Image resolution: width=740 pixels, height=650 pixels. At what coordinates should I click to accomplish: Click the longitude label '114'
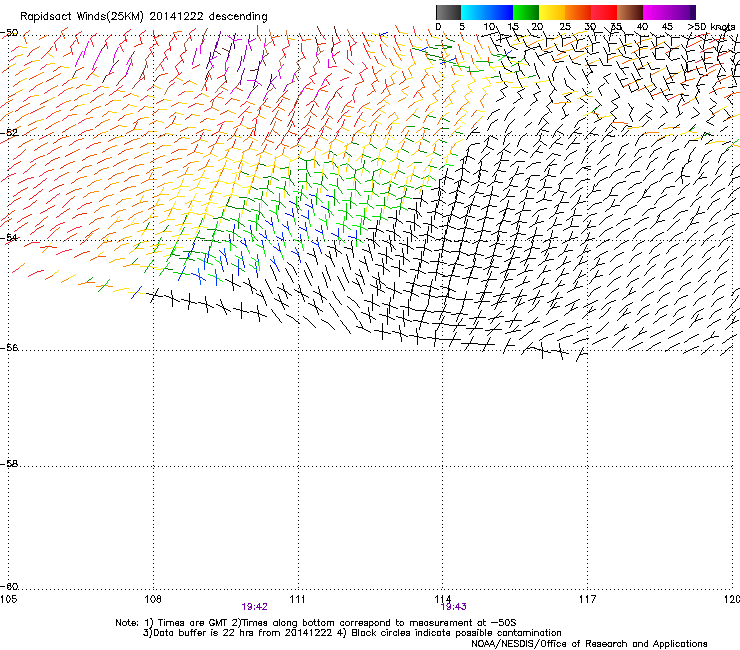coord(443,599)
